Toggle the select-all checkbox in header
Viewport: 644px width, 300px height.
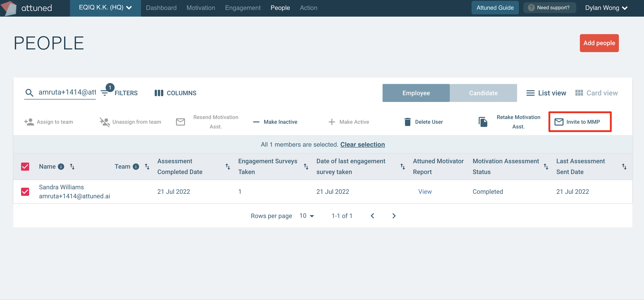click(25, 166)
